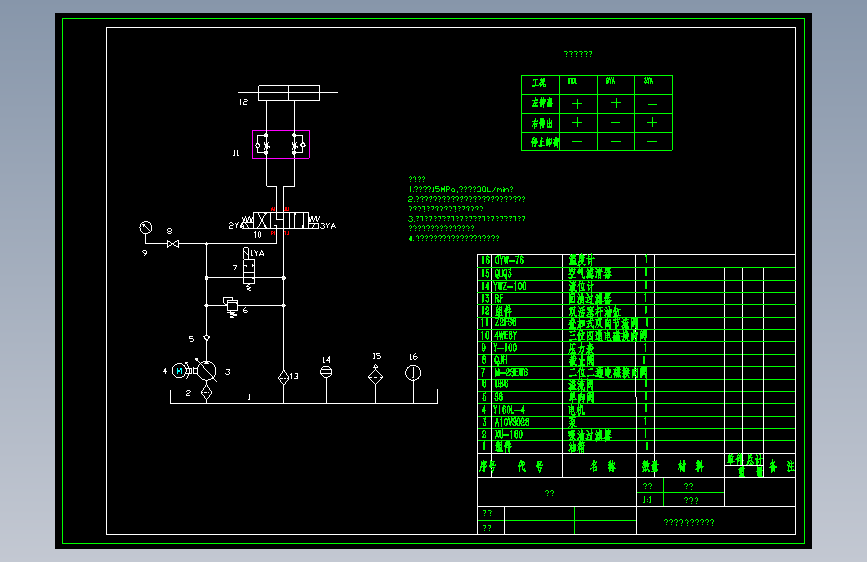Click the 2YA solenoid label
This screenshot has width=867, height=562.
click(234, 226)
